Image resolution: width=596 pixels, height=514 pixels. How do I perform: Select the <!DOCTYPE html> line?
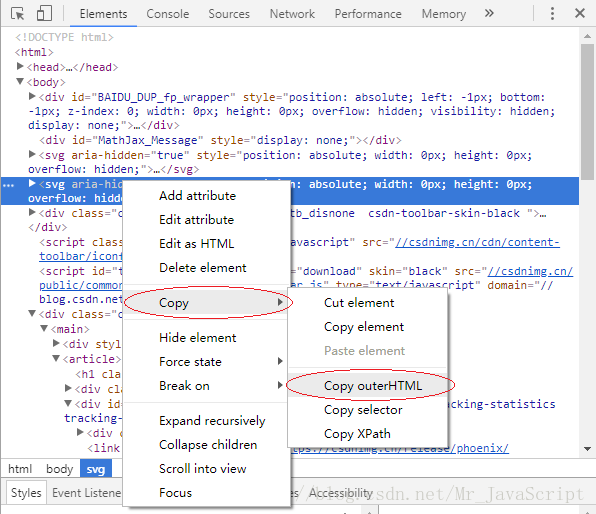pos(64,37)
